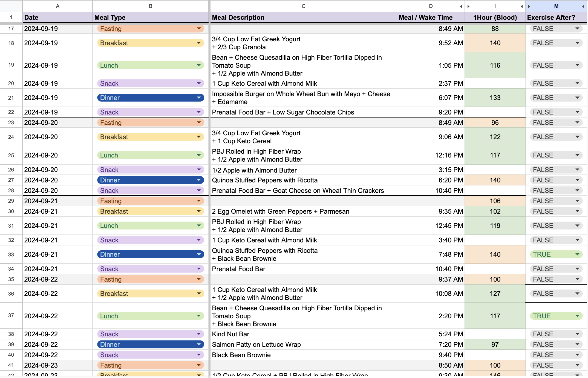Click unhide arrow on right of column M header
The width and height of the screenshot is (588, 378).
pyautogui.click(x=583, y=6)
